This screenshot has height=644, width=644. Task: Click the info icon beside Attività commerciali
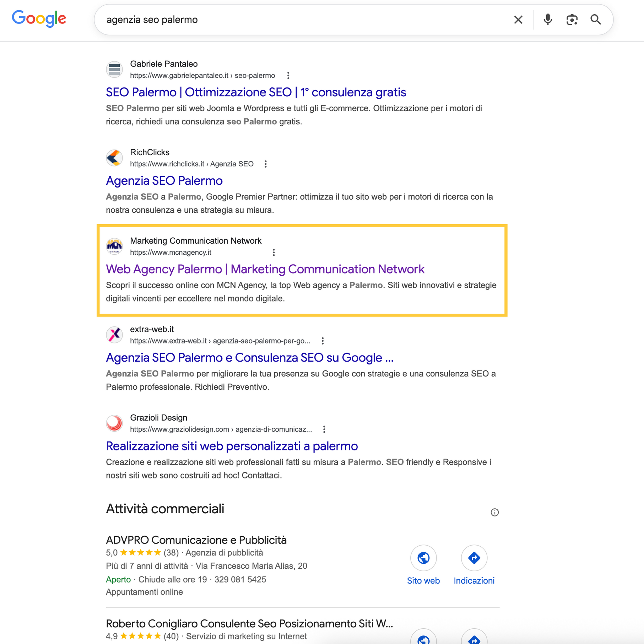tap(495, 512)
